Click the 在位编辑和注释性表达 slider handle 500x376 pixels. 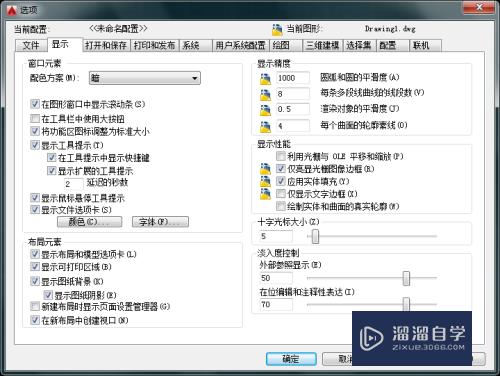[x=406, y=304]
